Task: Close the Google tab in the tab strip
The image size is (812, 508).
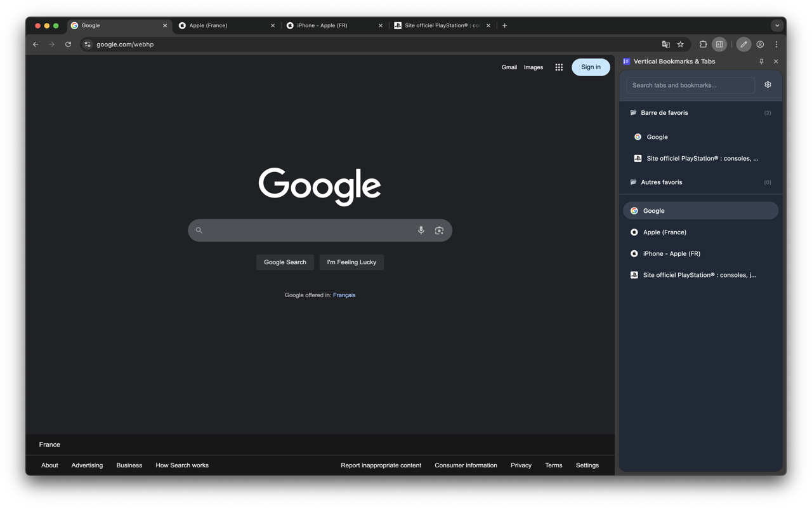Action: [165, 25]
